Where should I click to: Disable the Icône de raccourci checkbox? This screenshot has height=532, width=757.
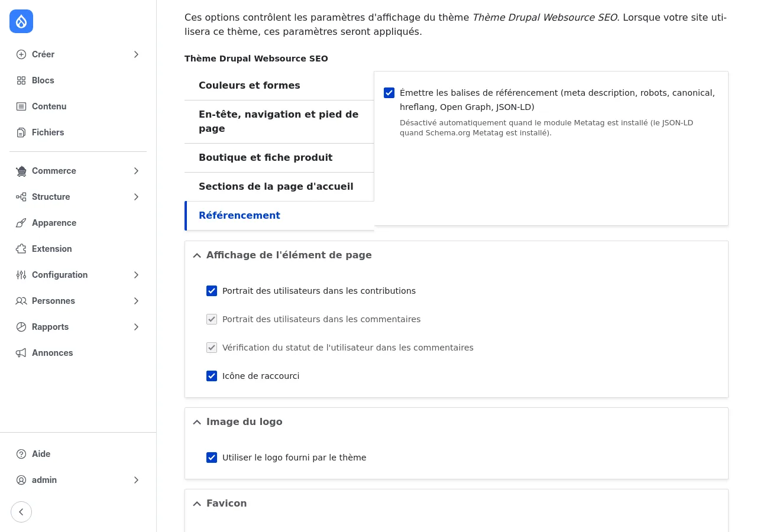[x=212, y=376]
